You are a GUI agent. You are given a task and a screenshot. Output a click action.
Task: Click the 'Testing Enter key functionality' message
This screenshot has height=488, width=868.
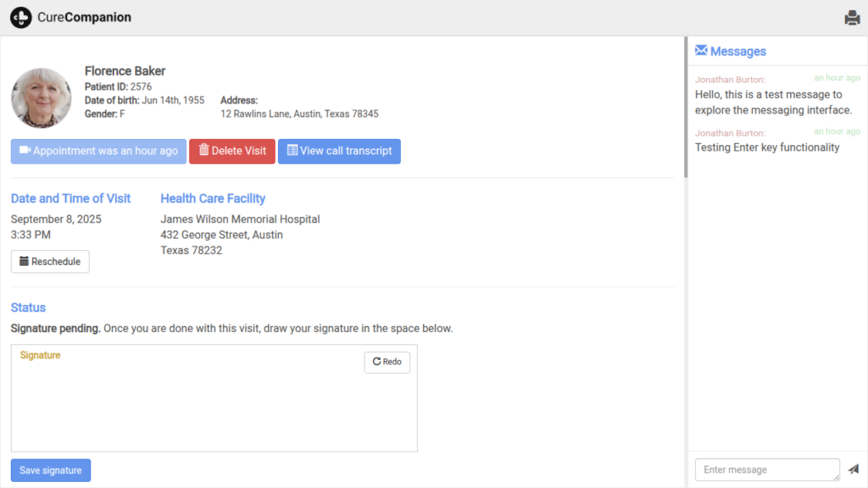(767, 147)
